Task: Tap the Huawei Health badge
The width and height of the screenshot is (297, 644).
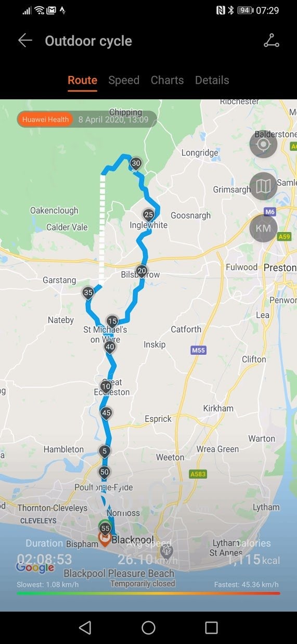Action: (45, 119)
